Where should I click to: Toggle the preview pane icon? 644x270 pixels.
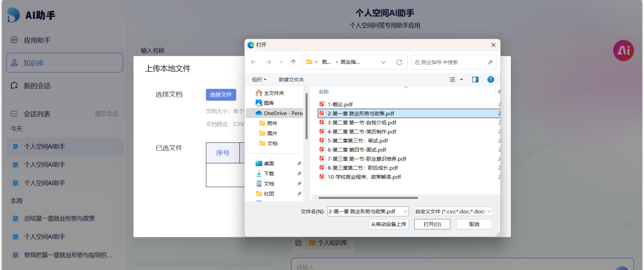[x=475, y=79]
